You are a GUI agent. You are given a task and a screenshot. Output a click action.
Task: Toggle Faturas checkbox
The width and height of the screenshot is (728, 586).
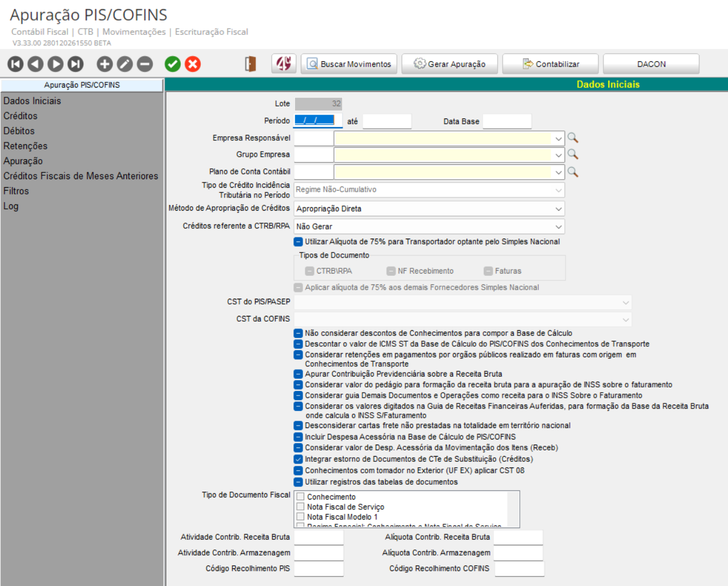pos(488,271)
